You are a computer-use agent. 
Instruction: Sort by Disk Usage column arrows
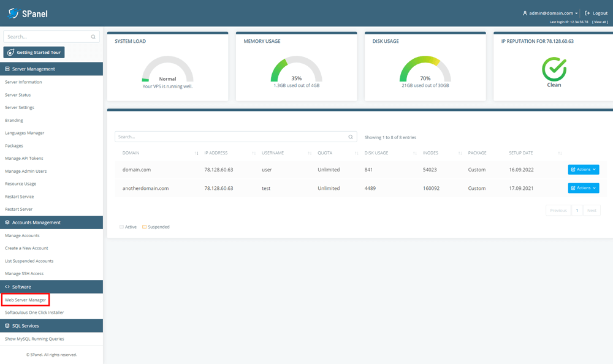click(x=415, y=153)
